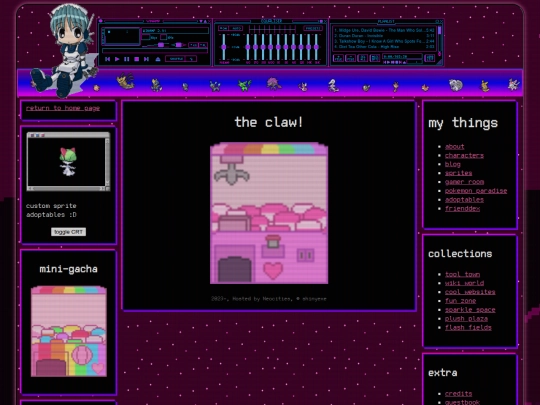
Task: Go to the 'blog' page
Action: 453,164
